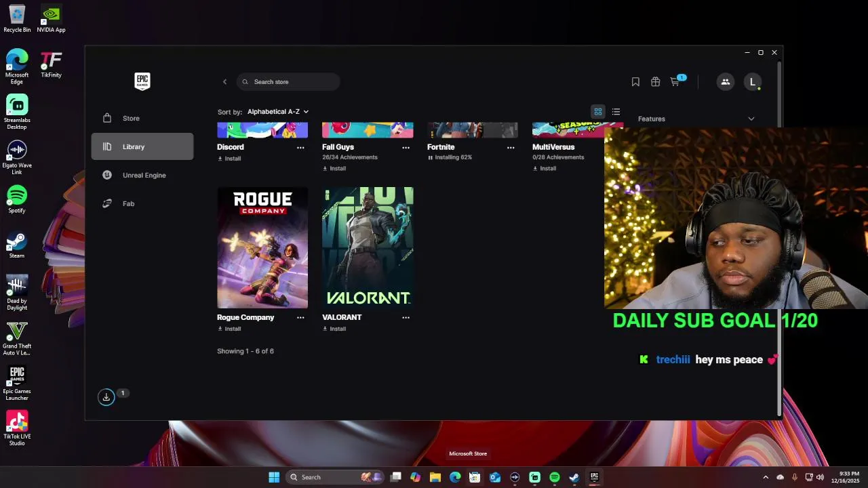868x488 pixels.
Task: Install MultiVersus from the library
Action: click(x=545, y=168)
